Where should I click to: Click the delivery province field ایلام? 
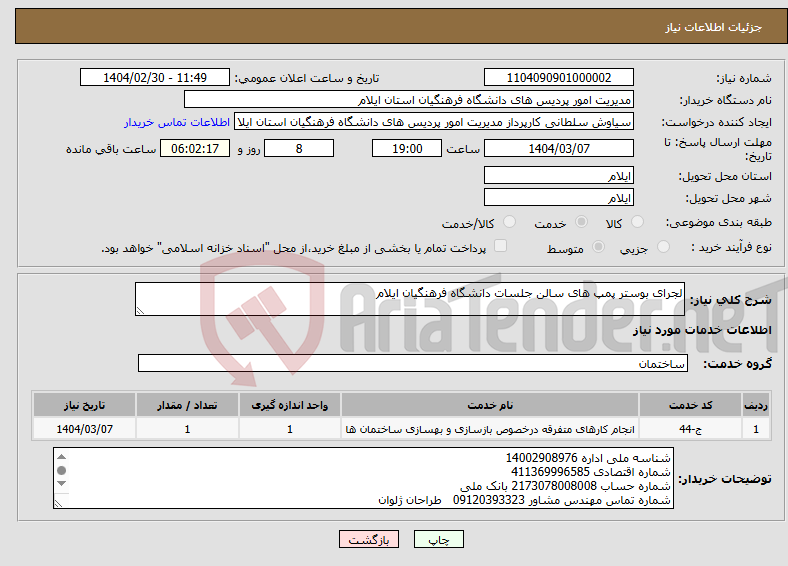(x=558, y=175)
